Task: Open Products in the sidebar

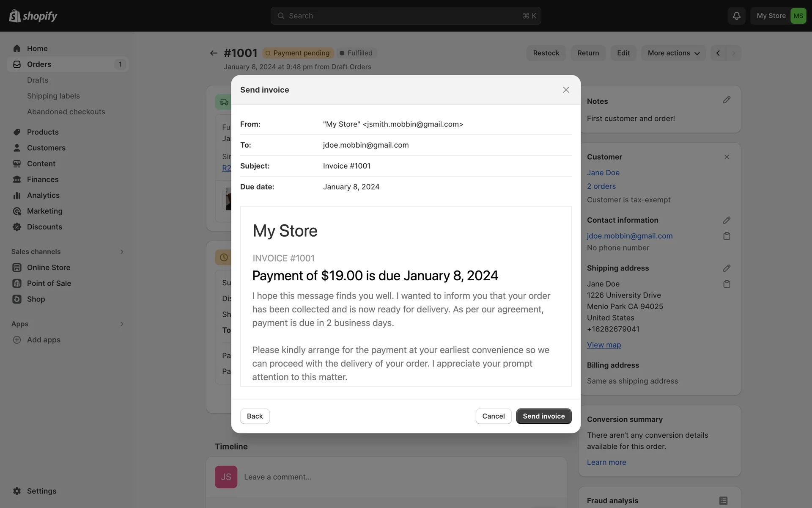Action: pyautogui.click(x=43, y=132)
